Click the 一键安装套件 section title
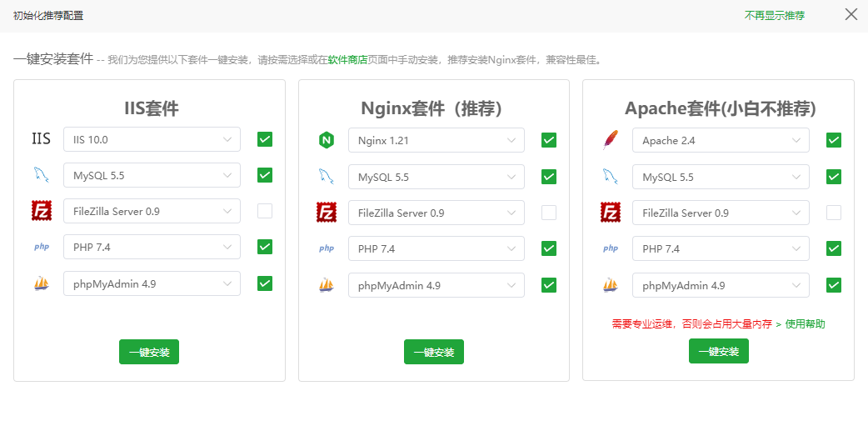This screenshot has width=868, height=431. pyautogui.click(x=53, y=59)
